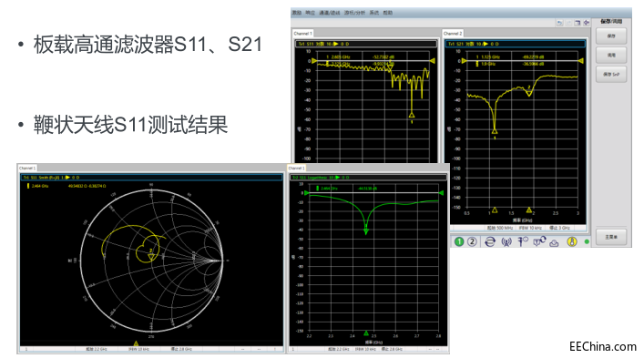Select the Channel 2 tab
644x358 pixels.
tap(453, 34)
